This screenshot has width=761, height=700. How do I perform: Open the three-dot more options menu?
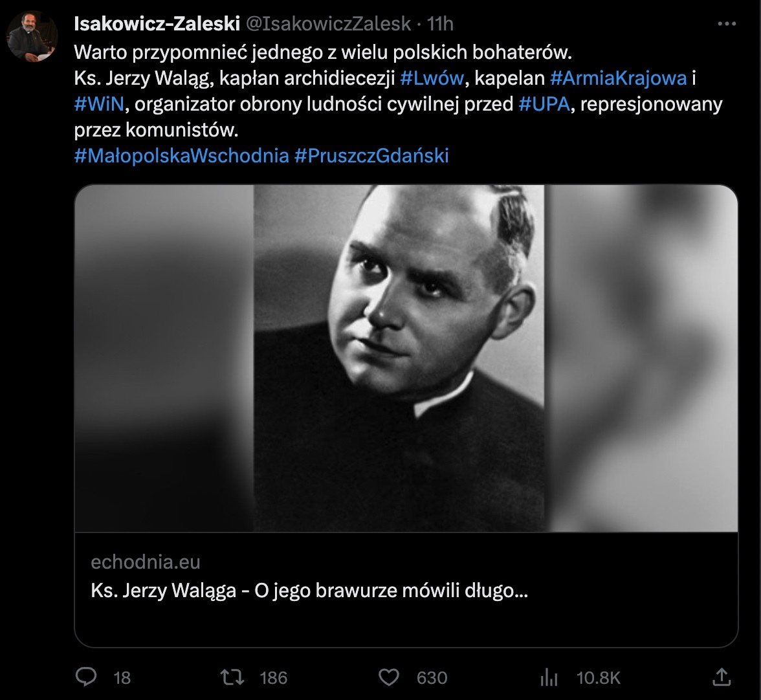(x=727, y=24)
